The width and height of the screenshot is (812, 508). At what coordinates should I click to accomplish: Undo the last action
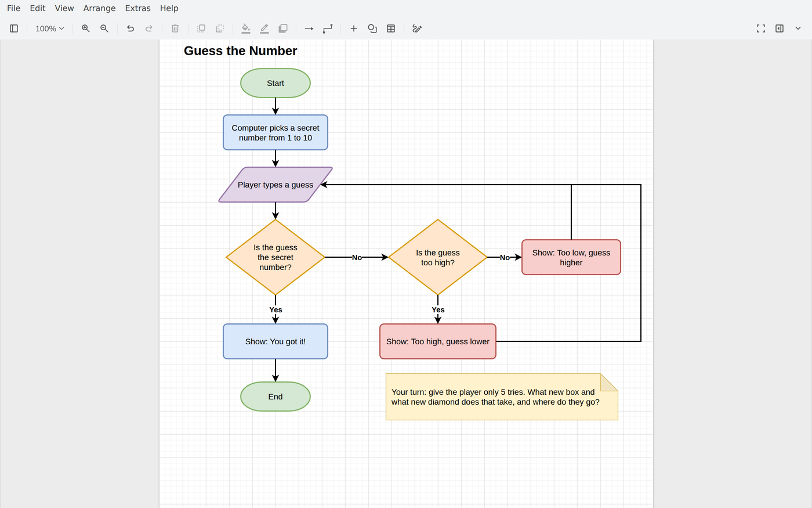point(130,28)
